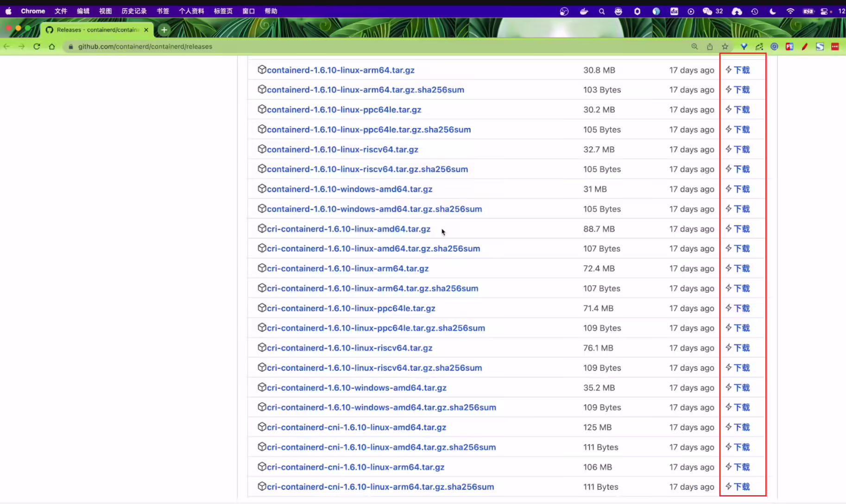Open containerd-1.6.10-linux-riscv64.tar.gz.sha256sum link

point(367,169)
